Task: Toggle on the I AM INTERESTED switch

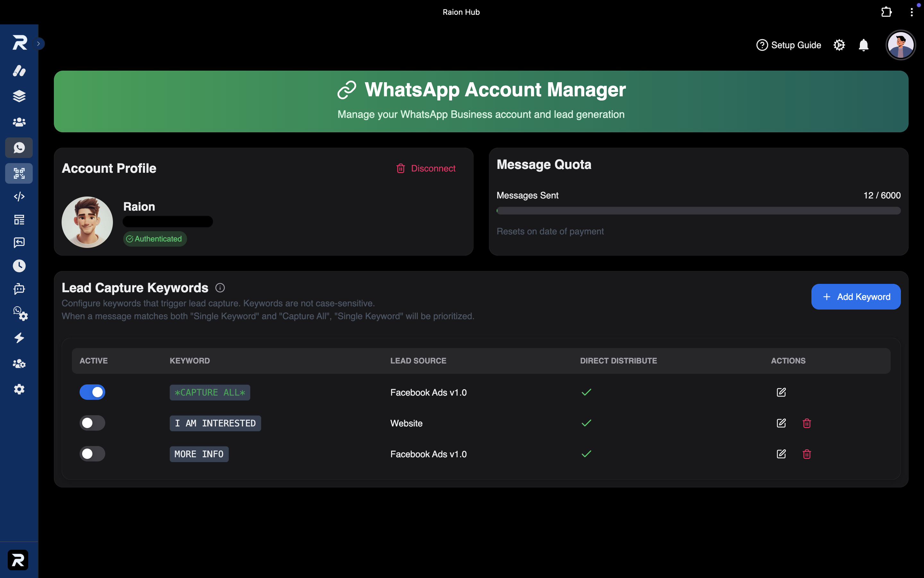Action: point(92,423)
